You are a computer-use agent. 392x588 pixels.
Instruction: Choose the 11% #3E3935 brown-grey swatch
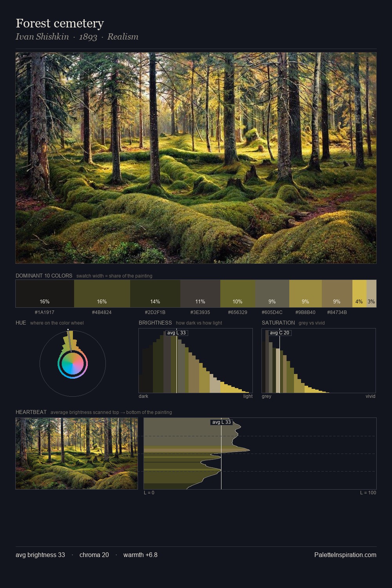coord(200,294)
